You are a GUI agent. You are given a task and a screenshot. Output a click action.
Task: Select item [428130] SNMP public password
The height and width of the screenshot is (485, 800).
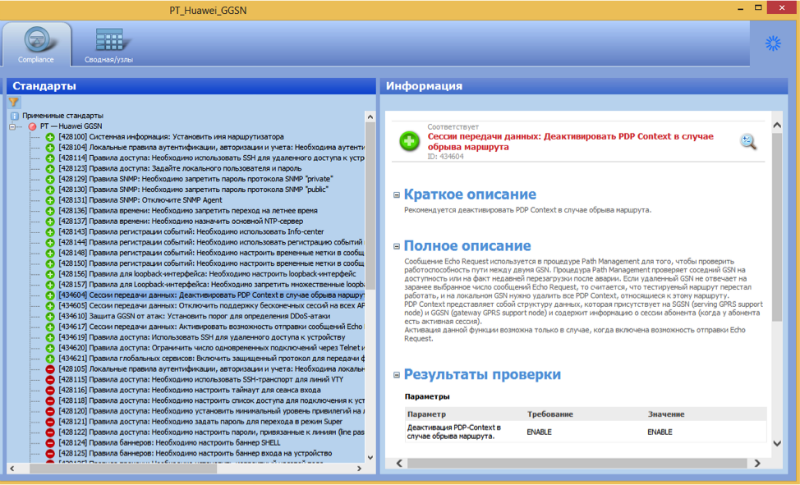click(193, 190)
